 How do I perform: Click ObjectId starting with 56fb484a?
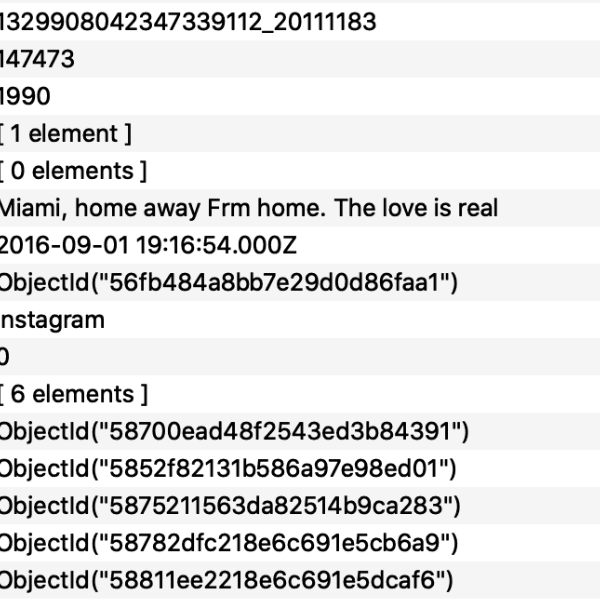pyautogui.click(x=228, y=283)
